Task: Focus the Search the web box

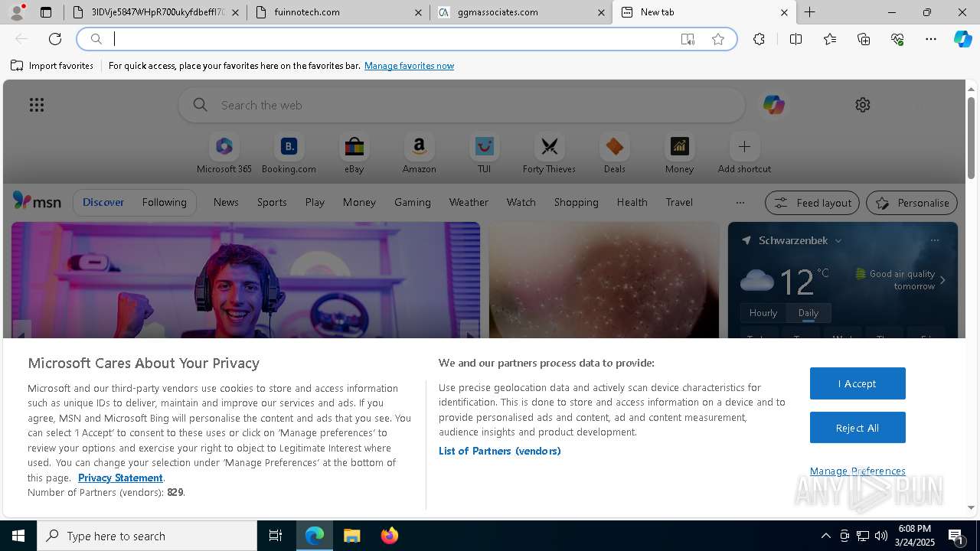Action: tap(462, 105)
